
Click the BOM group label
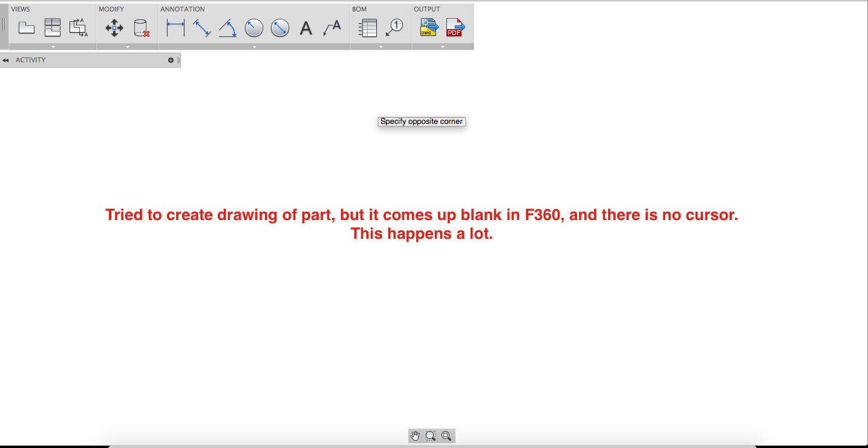359,9
